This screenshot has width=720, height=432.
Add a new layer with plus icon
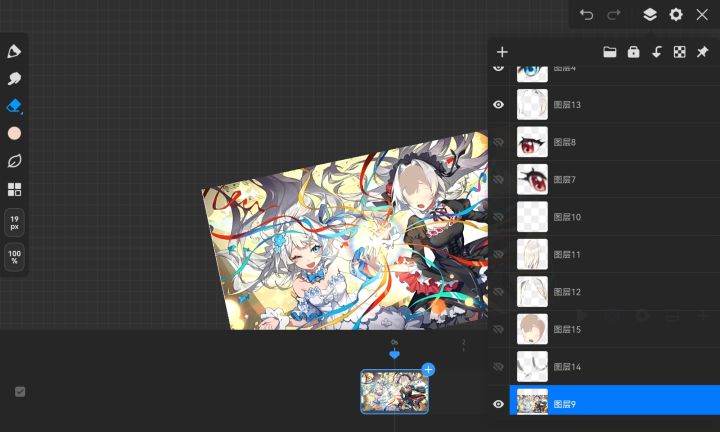click(502, 52)
